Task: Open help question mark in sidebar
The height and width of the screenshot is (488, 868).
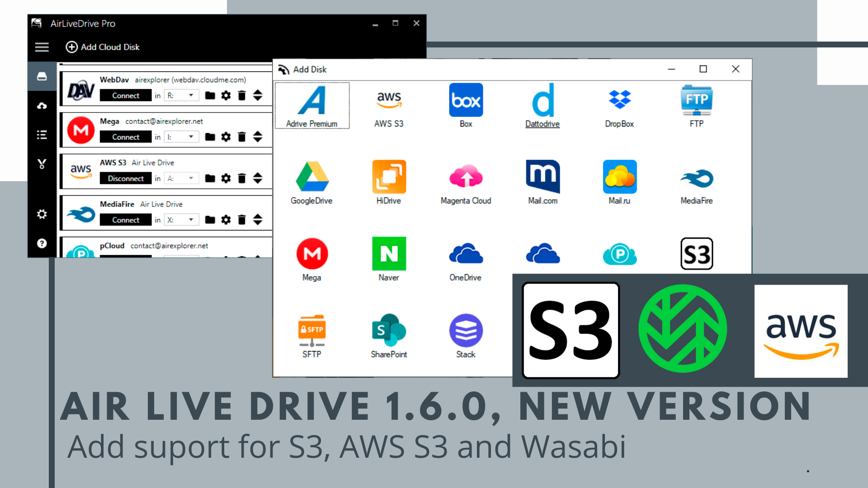Action: (42, 243)
